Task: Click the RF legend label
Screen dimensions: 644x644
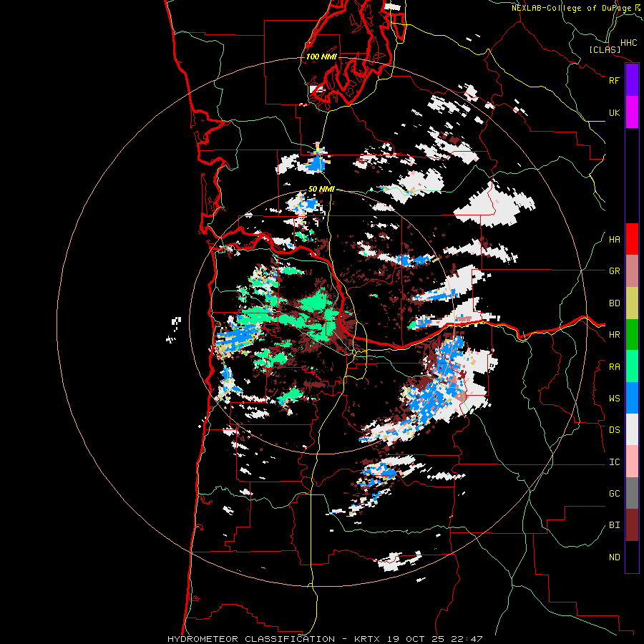Action: (x=615, y=80)
